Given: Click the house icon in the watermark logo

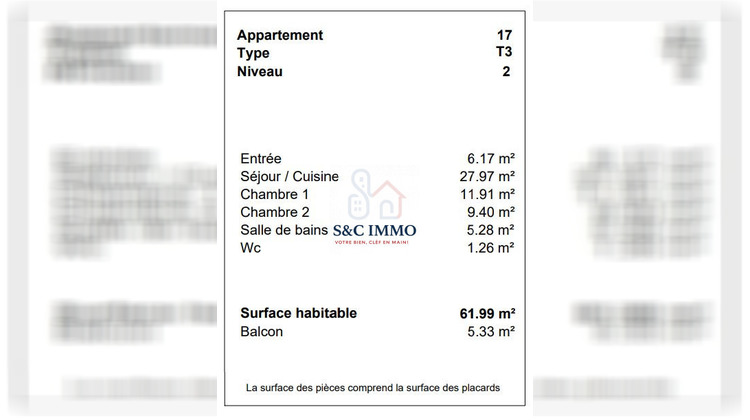Looking at the screenshot, I should click(x=374, y=198).
